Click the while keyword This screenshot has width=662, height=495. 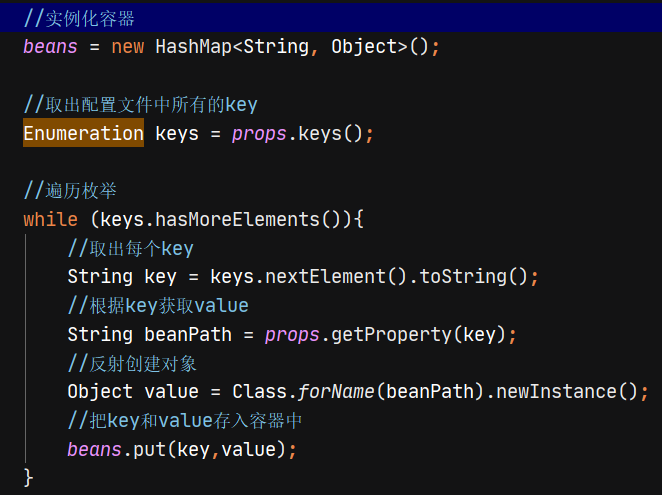point(51,220)
